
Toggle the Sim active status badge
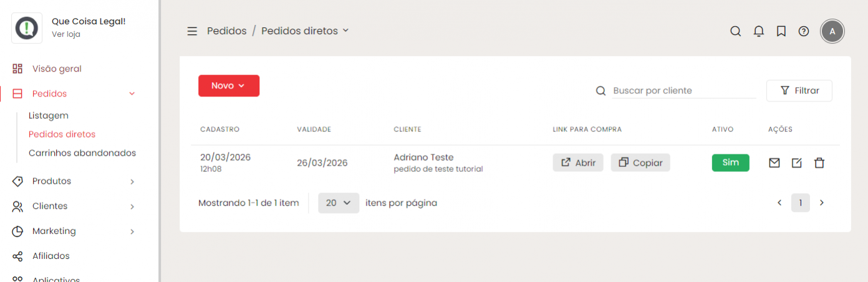pyautogui.click(x=730, y=162)
